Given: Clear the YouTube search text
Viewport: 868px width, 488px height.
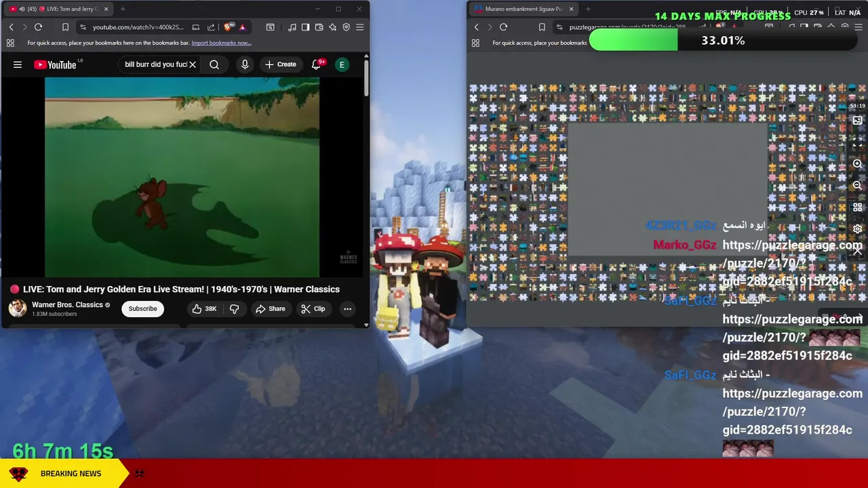Looking at the screenshot, I should 193,64.
